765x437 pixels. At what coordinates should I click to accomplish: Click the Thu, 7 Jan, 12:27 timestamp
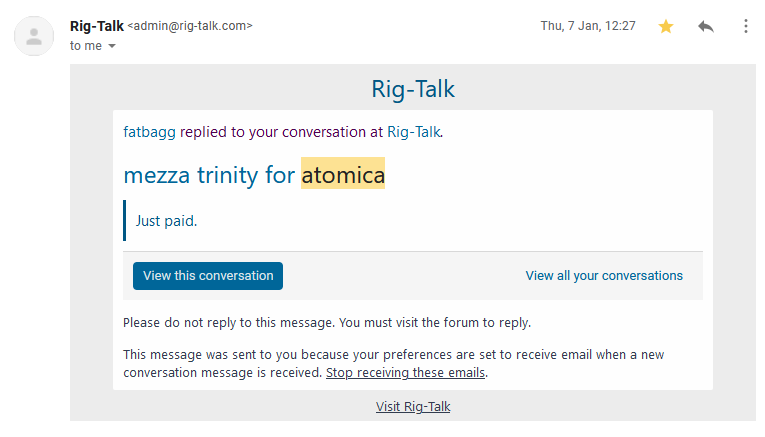click(x=588, y=27)
